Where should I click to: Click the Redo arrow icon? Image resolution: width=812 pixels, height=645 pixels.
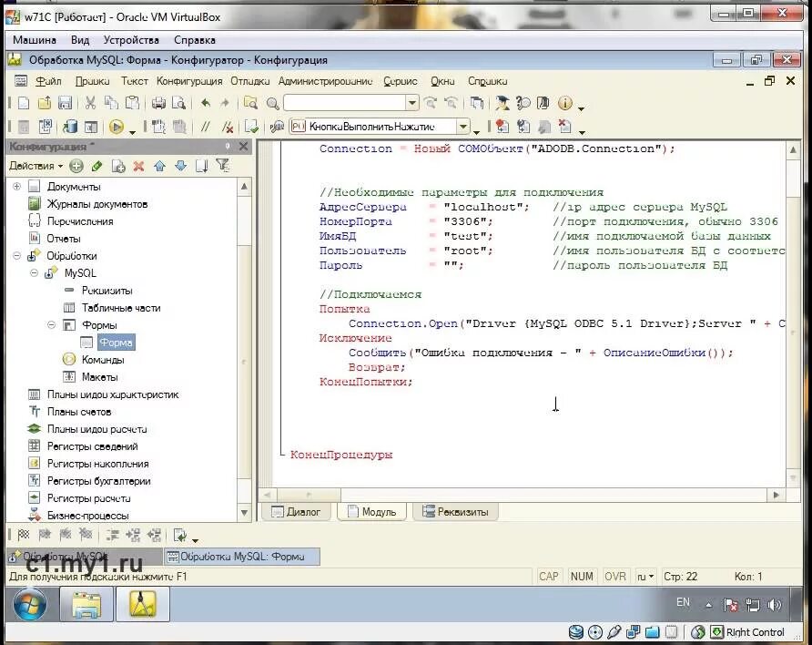[x=225, y=103]
